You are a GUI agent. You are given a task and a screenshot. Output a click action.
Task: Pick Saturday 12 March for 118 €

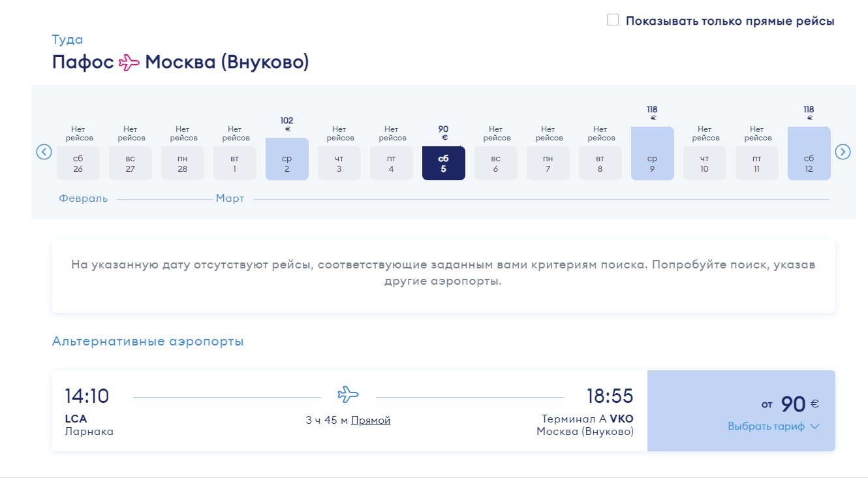coord(809,153)
